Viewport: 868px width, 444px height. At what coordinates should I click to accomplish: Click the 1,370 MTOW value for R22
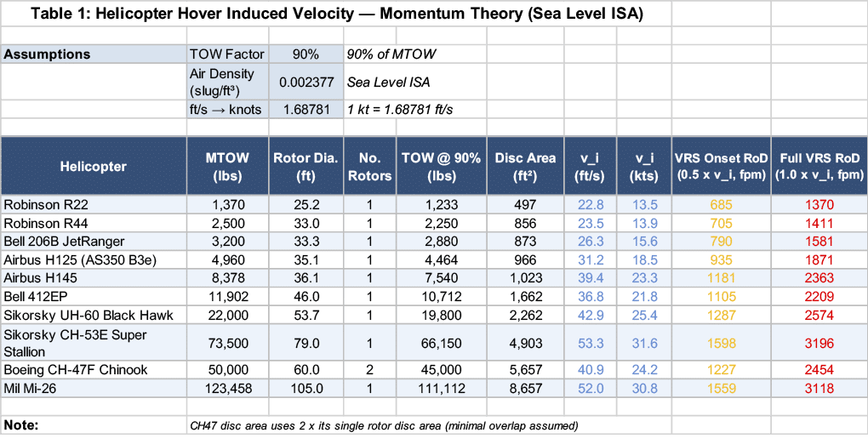pos(229,204)
